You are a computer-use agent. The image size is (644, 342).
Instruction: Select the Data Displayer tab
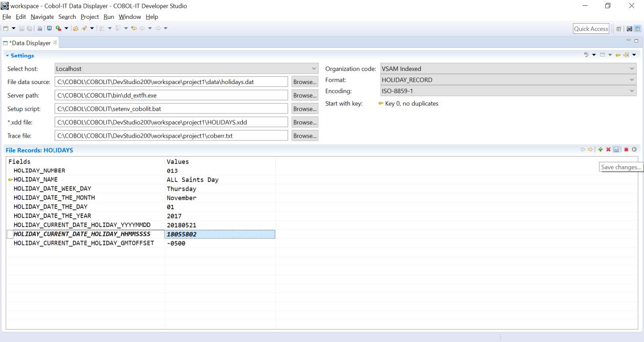tap(30, 43)
